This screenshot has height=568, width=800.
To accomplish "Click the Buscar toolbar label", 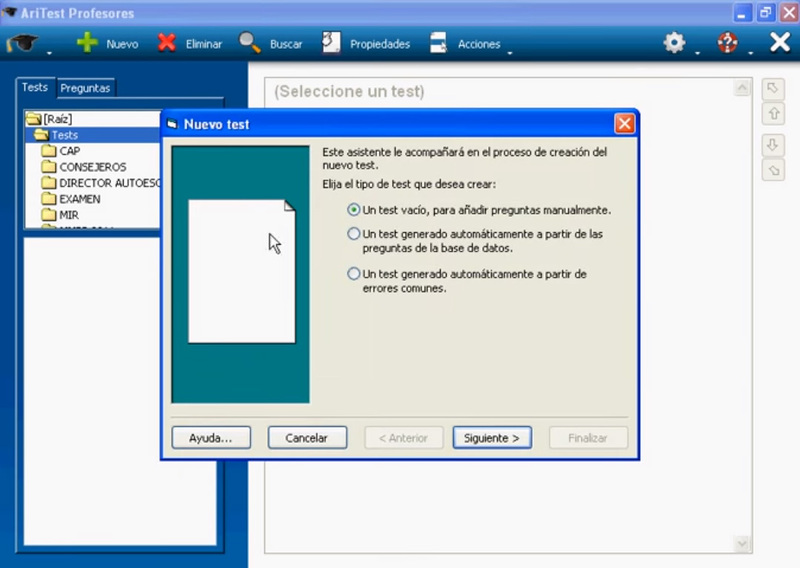I will point(286,44).
